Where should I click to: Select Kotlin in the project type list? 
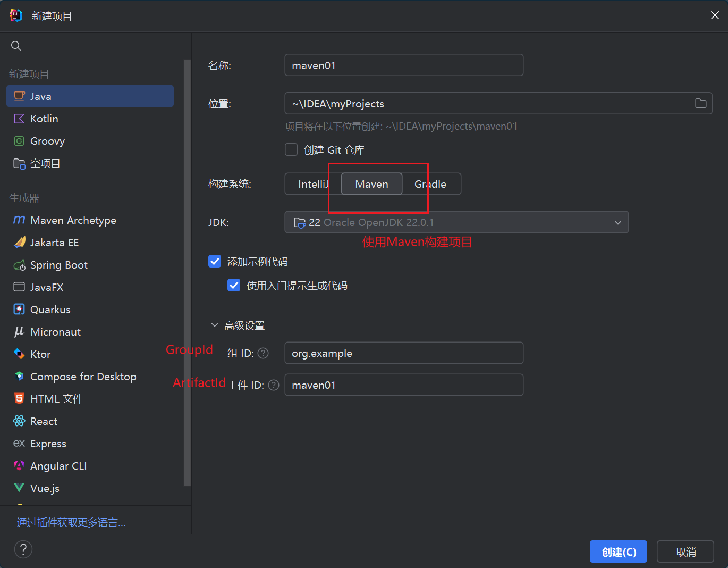coord(90,119)
